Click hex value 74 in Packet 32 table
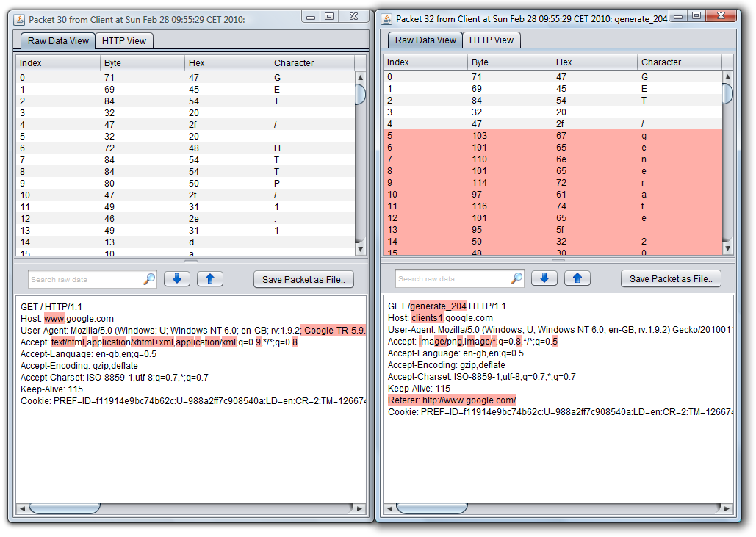The height and width of the screenshot is (537, 756). (561, 206)
